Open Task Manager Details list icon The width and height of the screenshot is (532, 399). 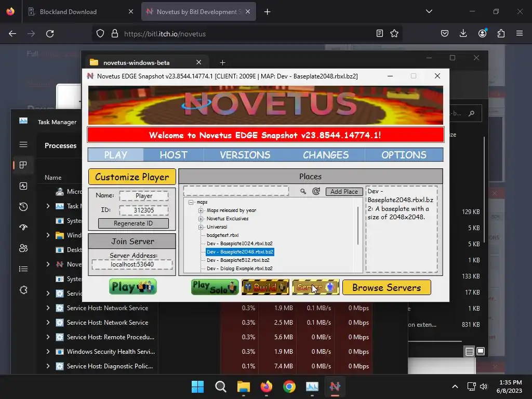coord(23,269)
